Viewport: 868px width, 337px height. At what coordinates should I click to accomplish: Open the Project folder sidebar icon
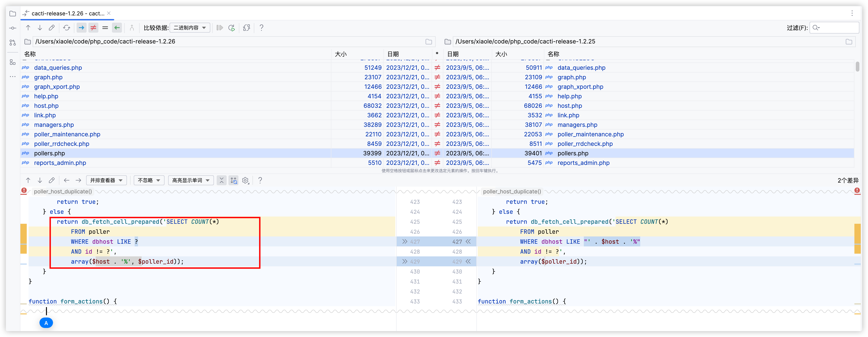[13, 14]
